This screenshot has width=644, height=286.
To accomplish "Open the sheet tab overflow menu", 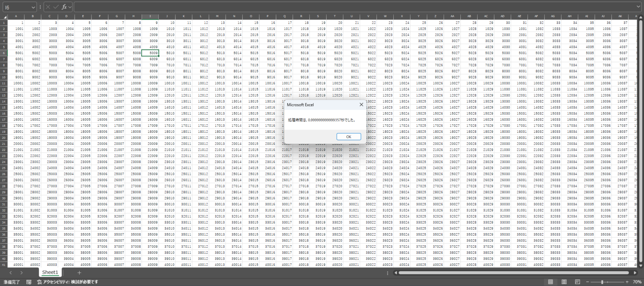I will tap(387, 273).
